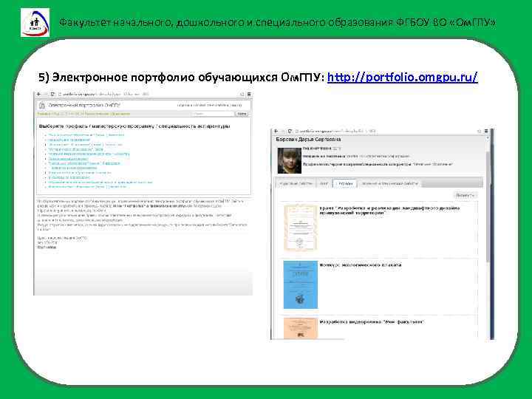This screenshot has width=532, height=399.
Task: Bookmark the page with the right browser's star icon
Action: [479, 131]
